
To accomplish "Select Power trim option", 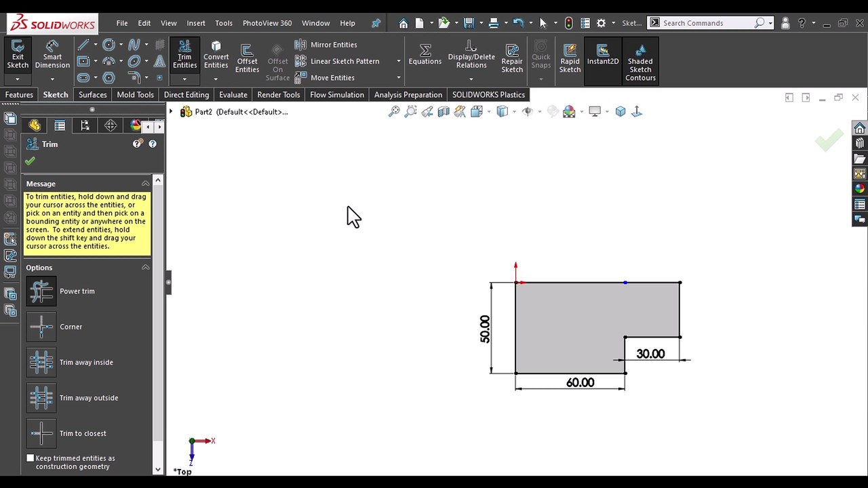I will tap(41, 291).
